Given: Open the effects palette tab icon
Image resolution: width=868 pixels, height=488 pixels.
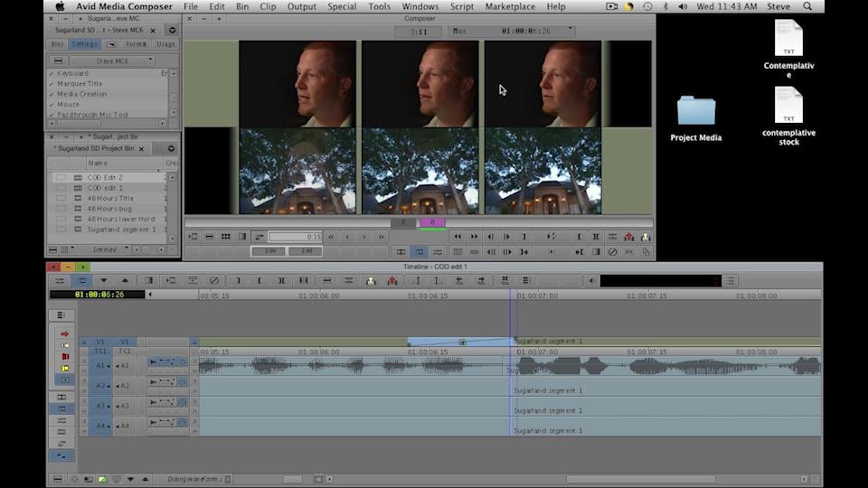Looking at the screenshot, I should pos(111,43).
